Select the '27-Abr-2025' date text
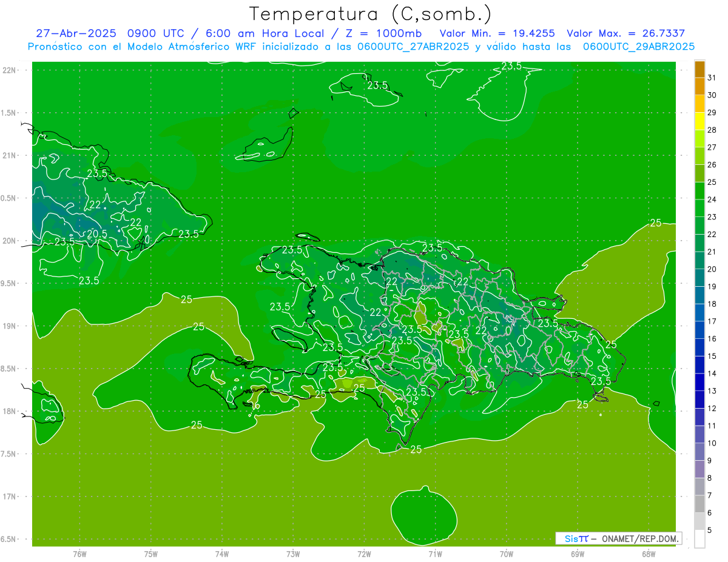Image resolution: width=728 pixels, height=562 pixels. [76, 33]
